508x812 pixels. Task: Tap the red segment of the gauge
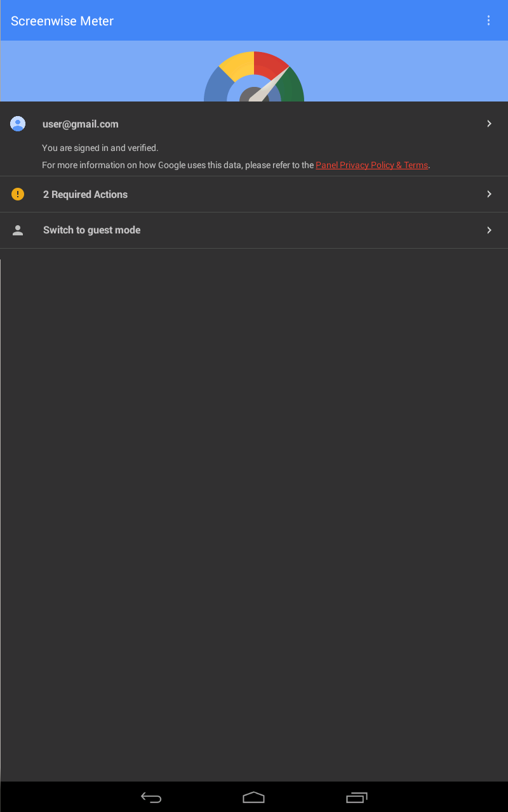(269, 64)
